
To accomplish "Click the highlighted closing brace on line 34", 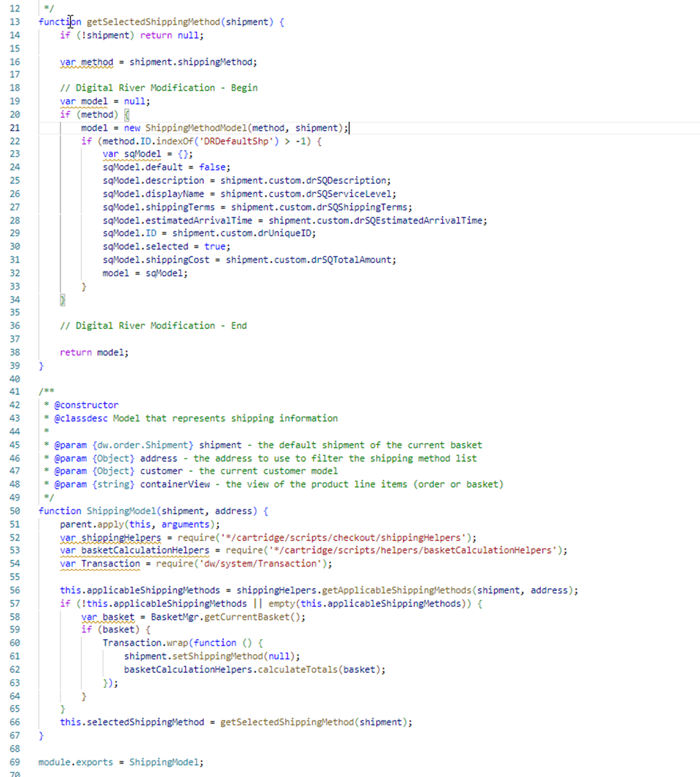I will click(62, 299).
